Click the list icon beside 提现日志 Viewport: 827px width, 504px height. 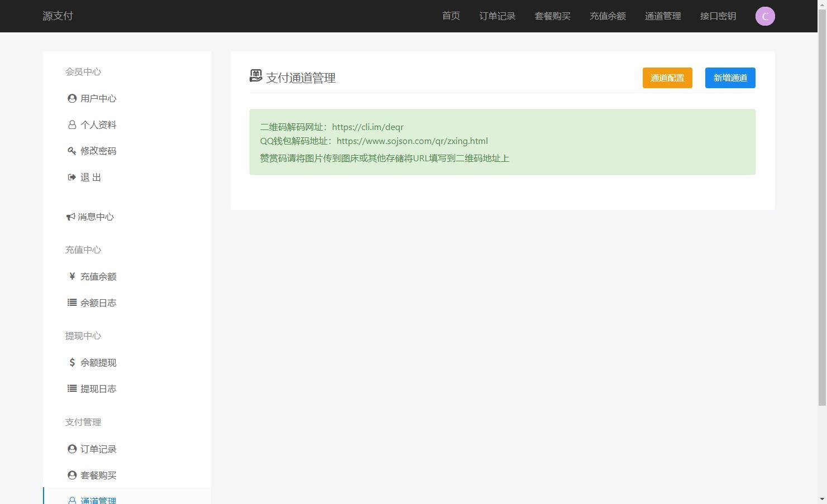pyautogui.click(x=72, y=388)
